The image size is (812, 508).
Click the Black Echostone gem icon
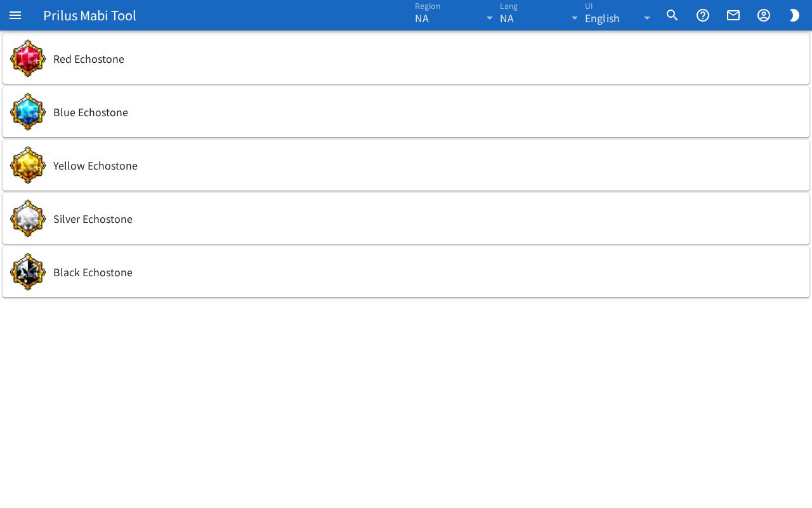point(28,272)
